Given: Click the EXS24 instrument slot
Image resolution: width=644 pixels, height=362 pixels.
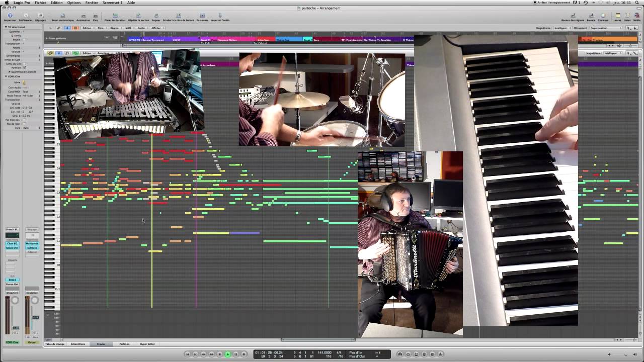Looking at the screenshot, I should tap(12, 280).
